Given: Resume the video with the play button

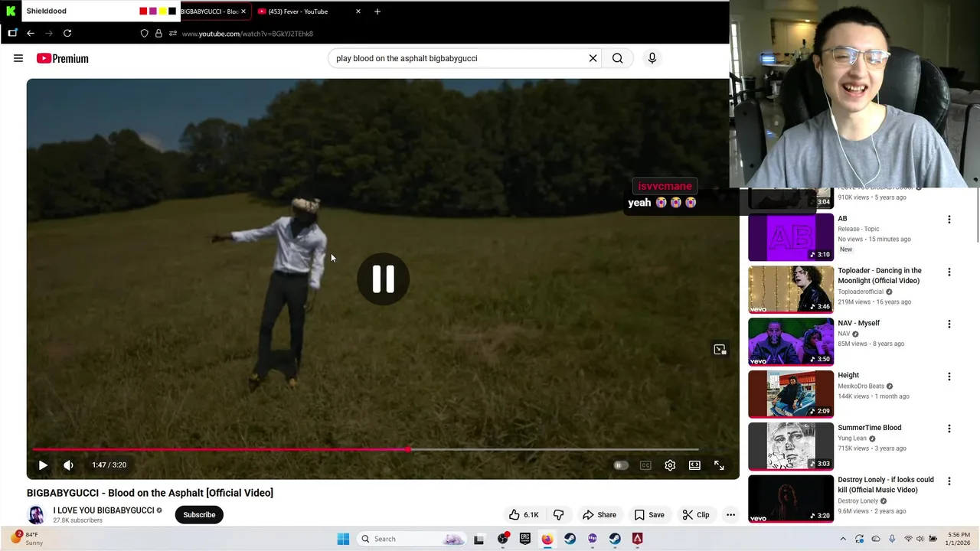Looking at the screenshot, I should [43, 465].
